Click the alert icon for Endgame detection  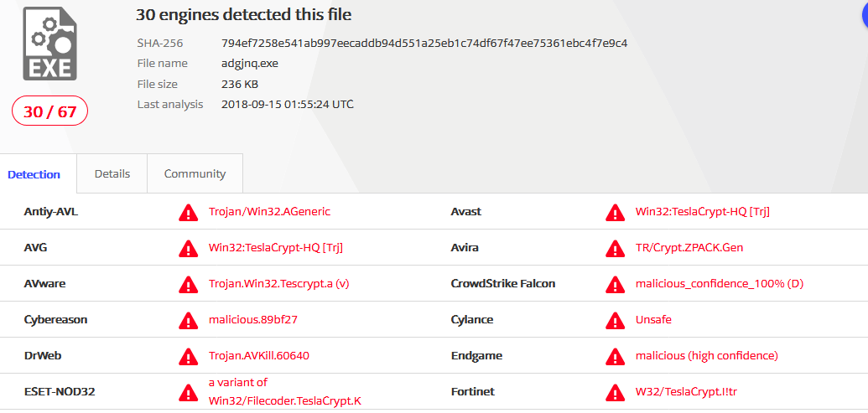615,356
